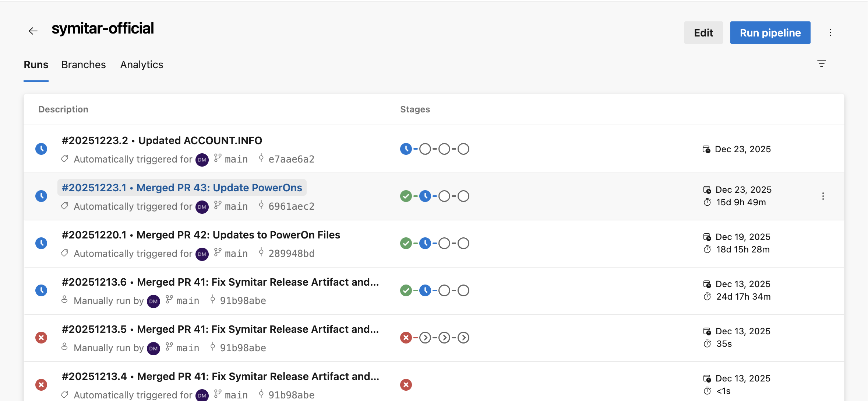Click the red failed stage of run #20251213.4

[406, 385]
